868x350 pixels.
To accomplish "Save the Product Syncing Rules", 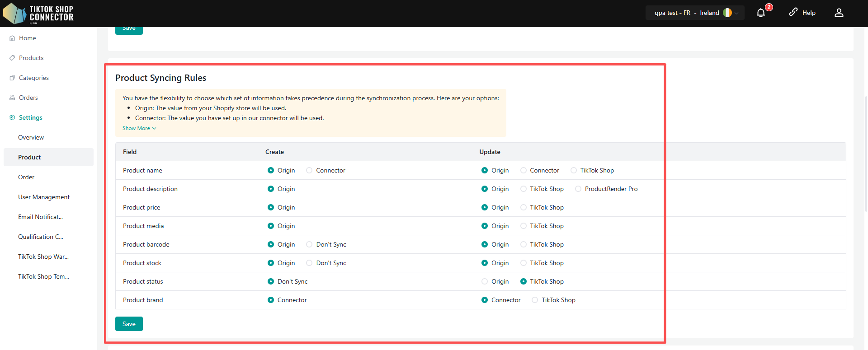I will click(x=129, y=324).
